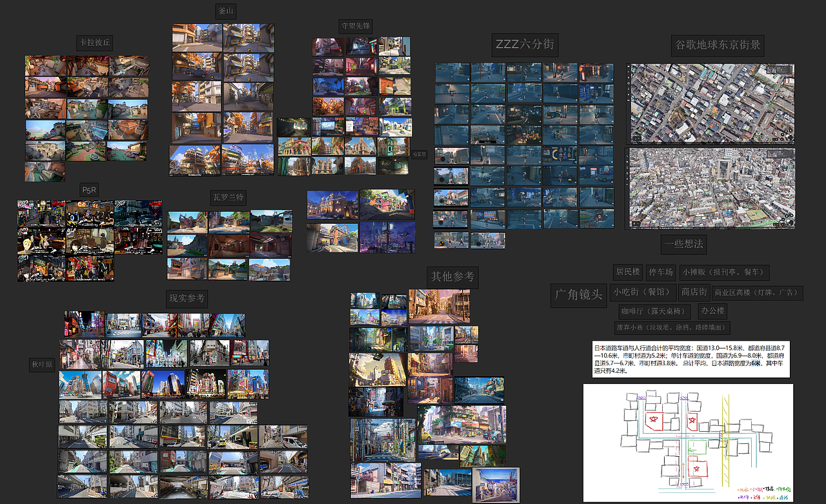Click the 卡拉彼丘 label
Screen dimensions: 826x504
click(94, 44)
